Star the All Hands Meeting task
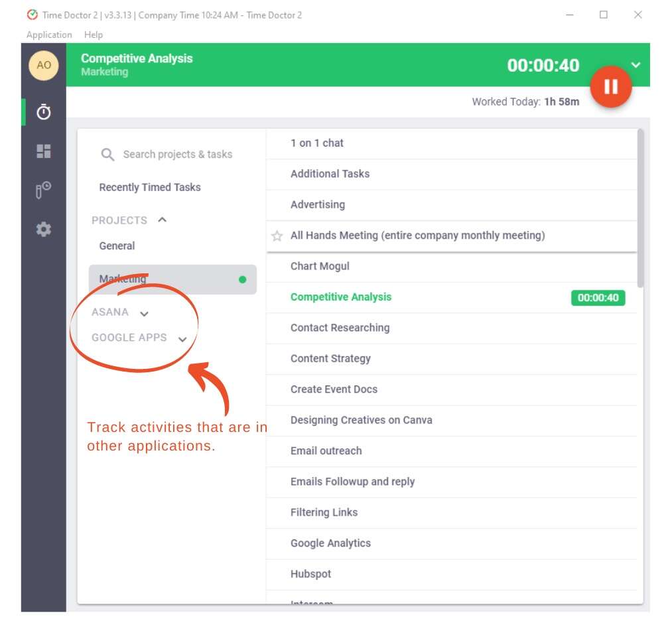The width and height of the screenshot is (672, 621). click(277, 236)
